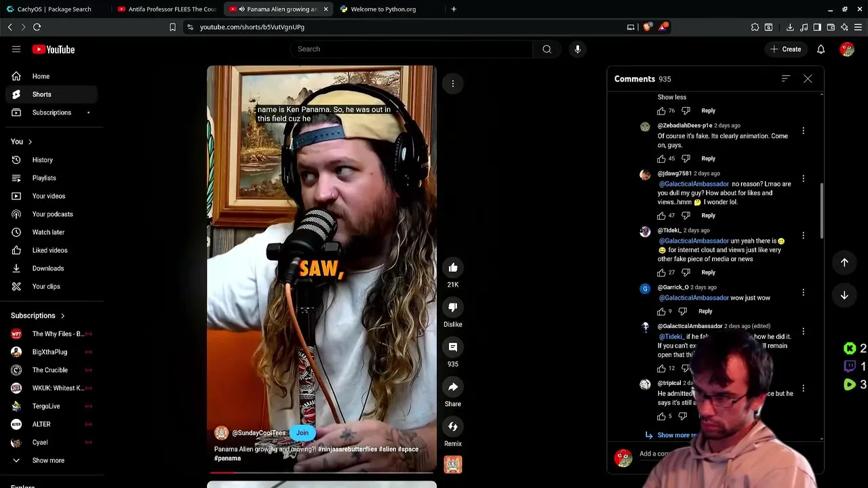Click the #ninjasarebutterflies hashtag
Image resolution: width=868 pixels, height=488 pixels.
click(347, 449)
